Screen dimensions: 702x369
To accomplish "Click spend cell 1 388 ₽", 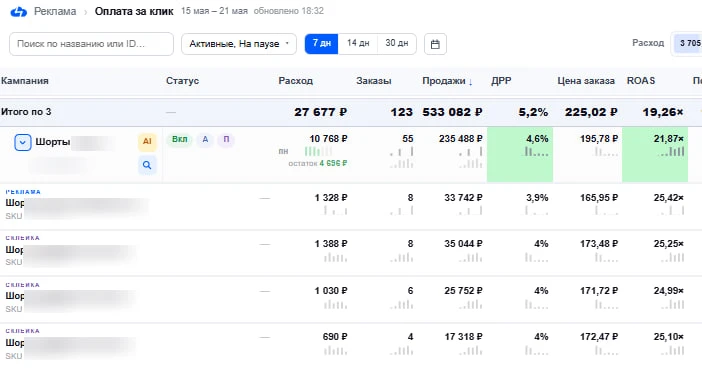I will pyautogui.click(x=331, y=244).
